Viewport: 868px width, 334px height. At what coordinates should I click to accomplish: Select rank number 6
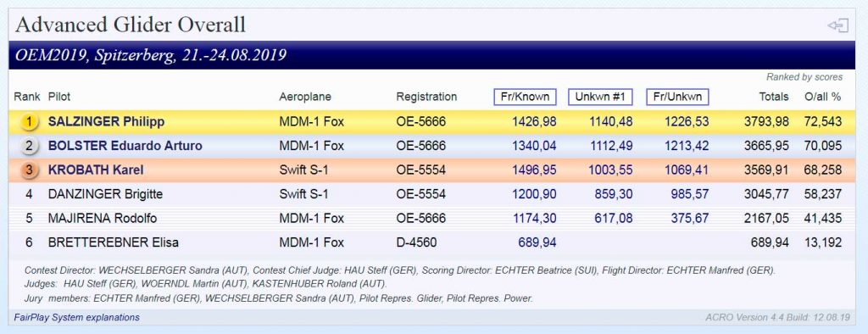tap(30, 242)
